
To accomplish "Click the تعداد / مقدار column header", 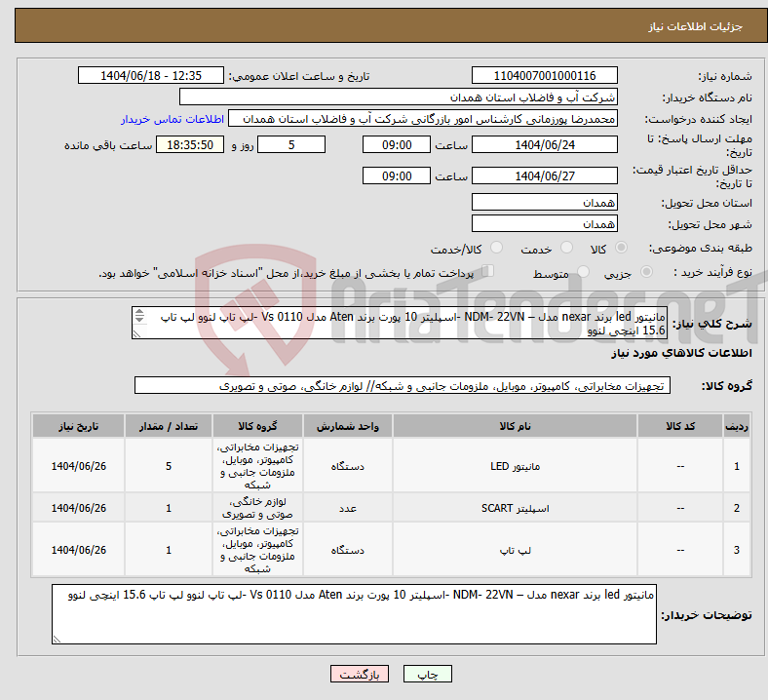I will tap(169, 426).
